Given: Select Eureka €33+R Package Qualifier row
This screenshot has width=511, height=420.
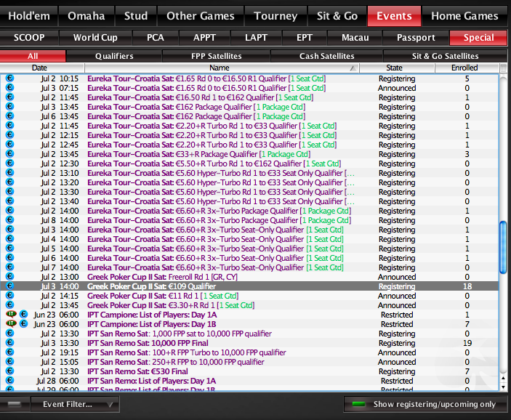Looking at the screenshot, I should (x=249, y=154).
